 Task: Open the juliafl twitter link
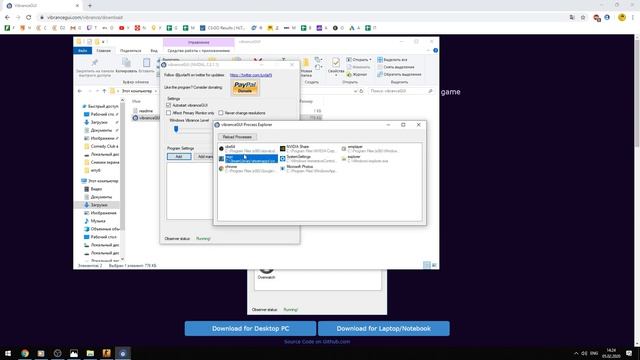click(x=251, y=75)
